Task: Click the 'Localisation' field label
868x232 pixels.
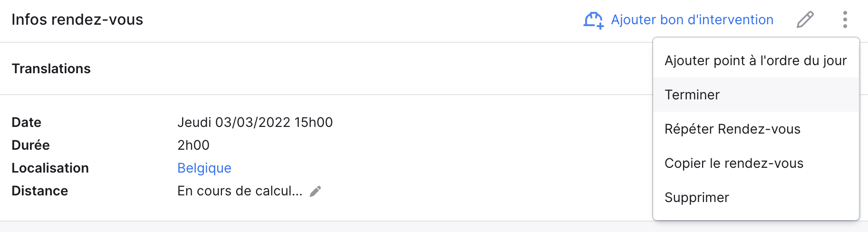Action: point(50,168)
